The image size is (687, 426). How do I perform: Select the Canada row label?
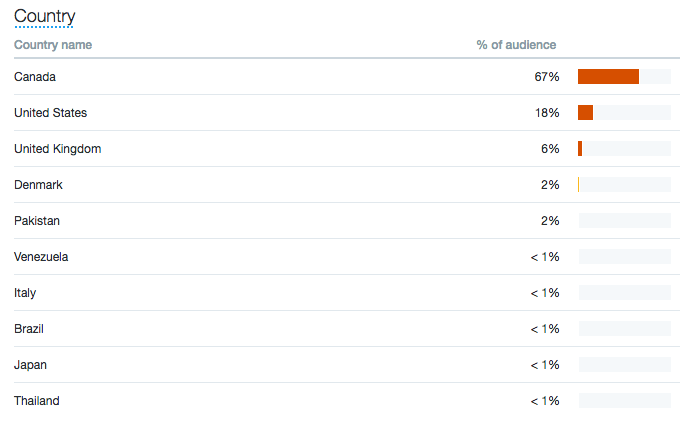(x=35, y=77)
